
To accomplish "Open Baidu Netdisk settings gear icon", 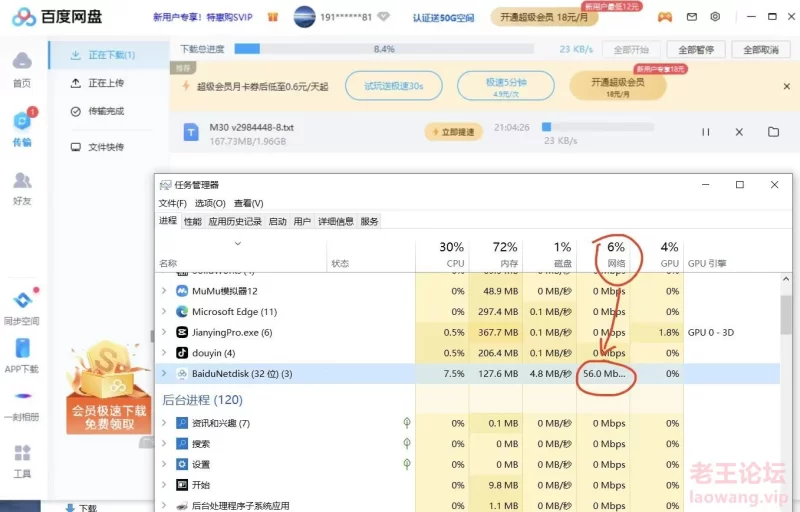I will coord(715,17).
